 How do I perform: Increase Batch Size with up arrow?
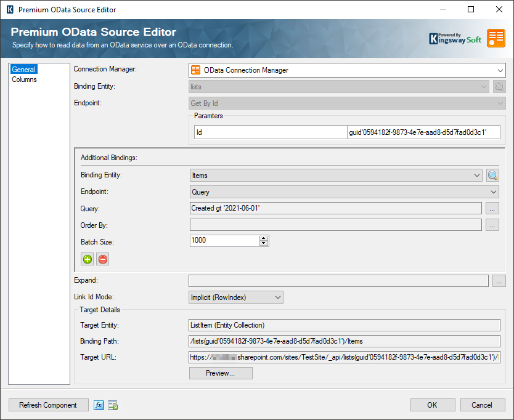click(x=264, y=238)
